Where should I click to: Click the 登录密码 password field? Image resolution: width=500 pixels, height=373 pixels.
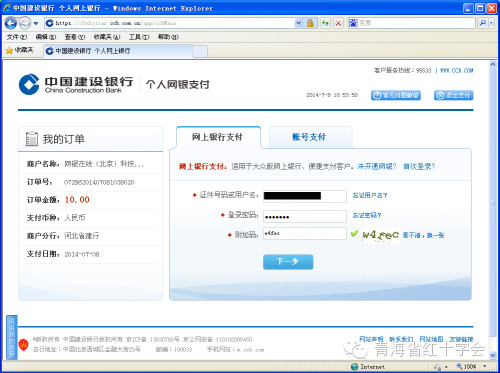click(305, 216)
